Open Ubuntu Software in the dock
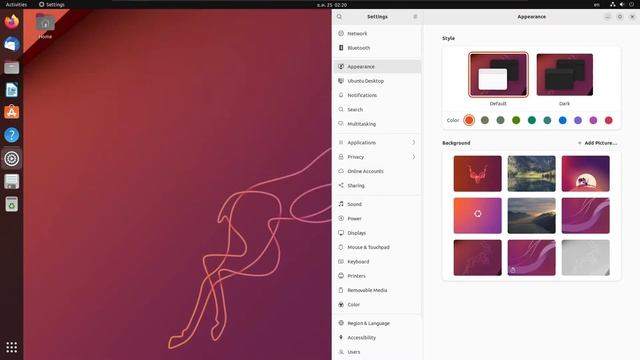 (x=11, y=112)
